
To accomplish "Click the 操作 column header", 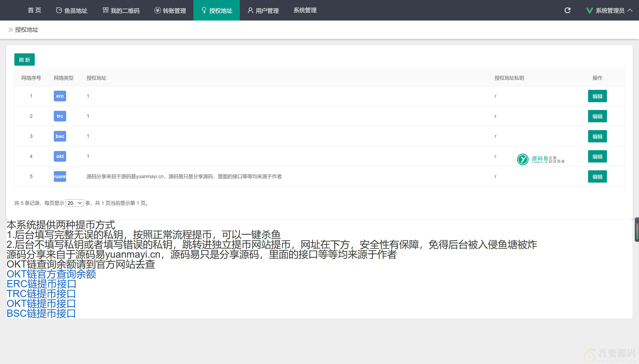I will click(x=597, y=78).
